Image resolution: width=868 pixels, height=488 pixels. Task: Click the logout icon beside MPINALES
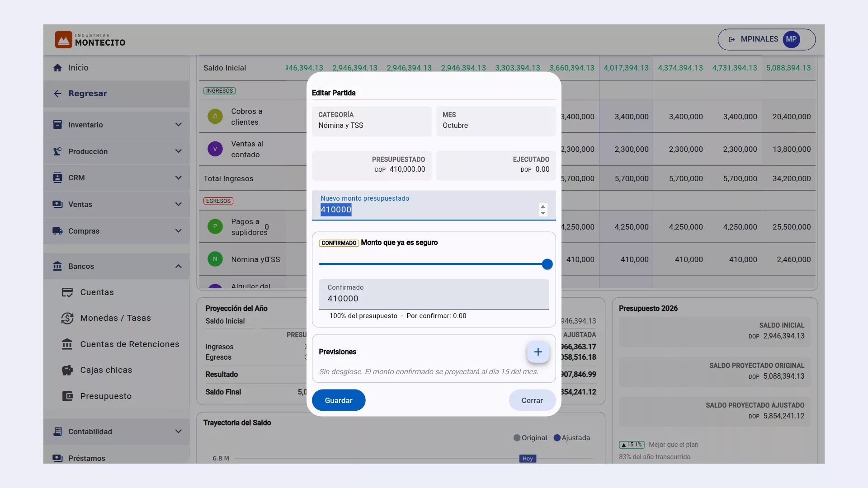point(731,39)
